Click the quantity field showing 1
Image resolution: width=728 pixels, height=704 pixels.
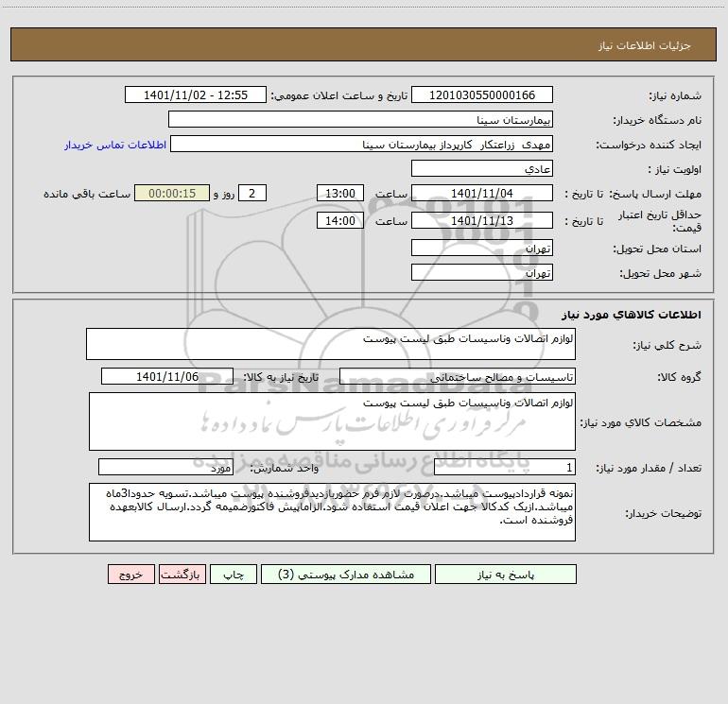click(x=505, y=468)
